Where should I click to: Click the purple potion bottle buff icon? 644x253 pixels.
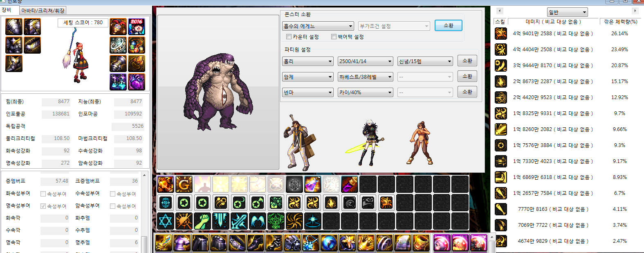pos(312,185)
